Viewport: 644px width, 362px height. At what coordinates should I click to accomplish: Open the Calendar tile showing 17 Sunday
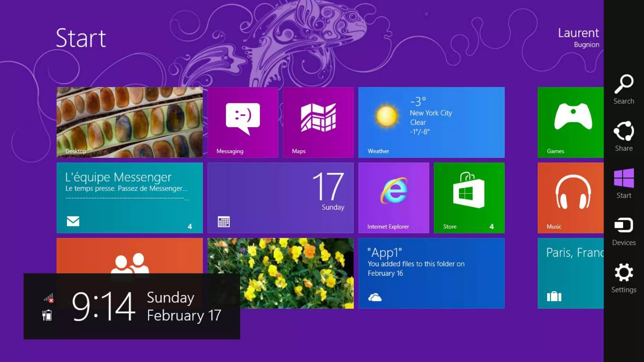[280, 198]
